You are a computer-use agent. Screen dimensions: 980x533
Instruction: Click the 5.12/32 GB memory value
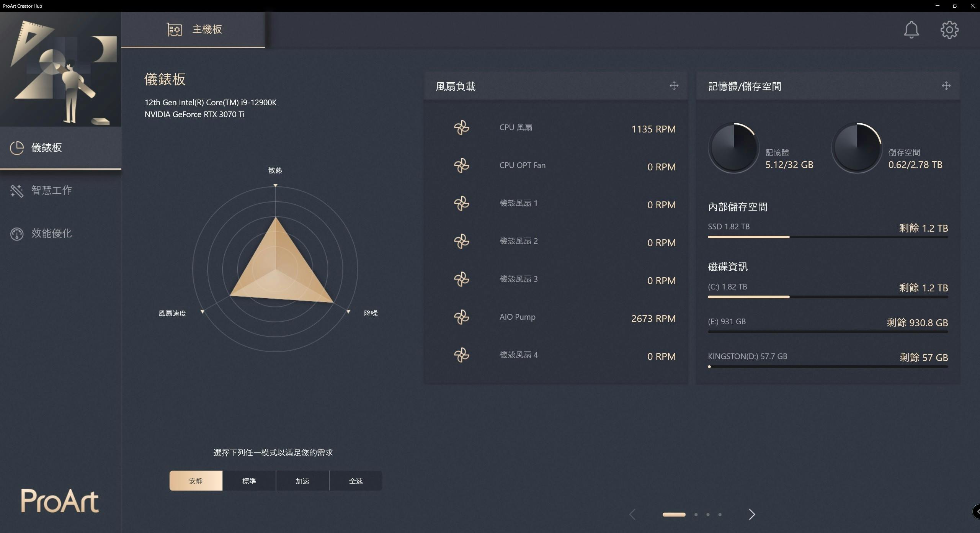(789, 165)
